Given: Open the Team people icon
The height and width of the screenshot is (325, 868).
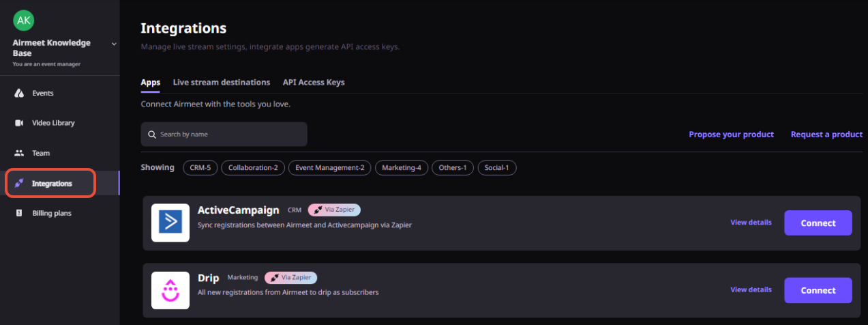Looking at the screenshot, I should (x=19, y=153).
